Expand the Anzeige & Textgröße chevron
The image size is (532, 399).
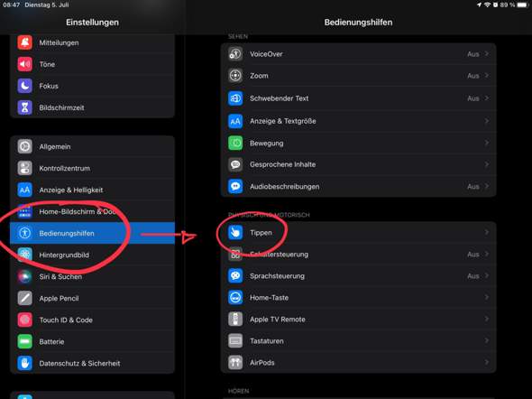tap(487, 121)
